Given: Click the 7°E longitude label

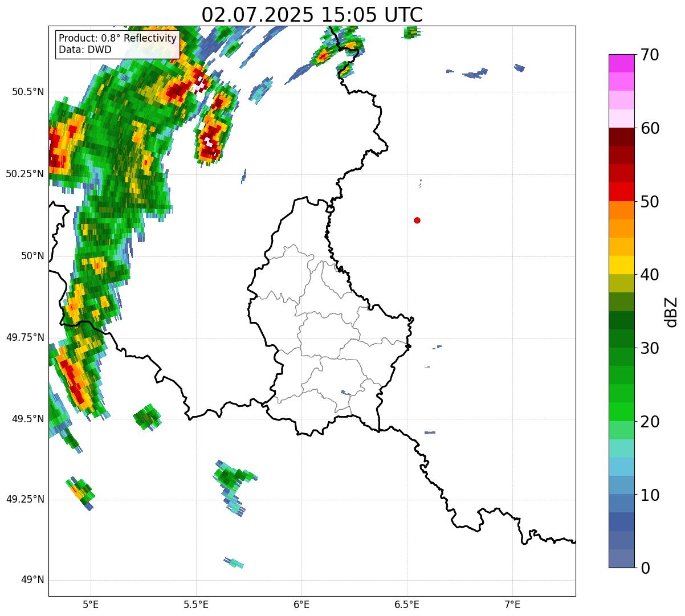Looking at the screenshot, I should (x=512, y=604).
